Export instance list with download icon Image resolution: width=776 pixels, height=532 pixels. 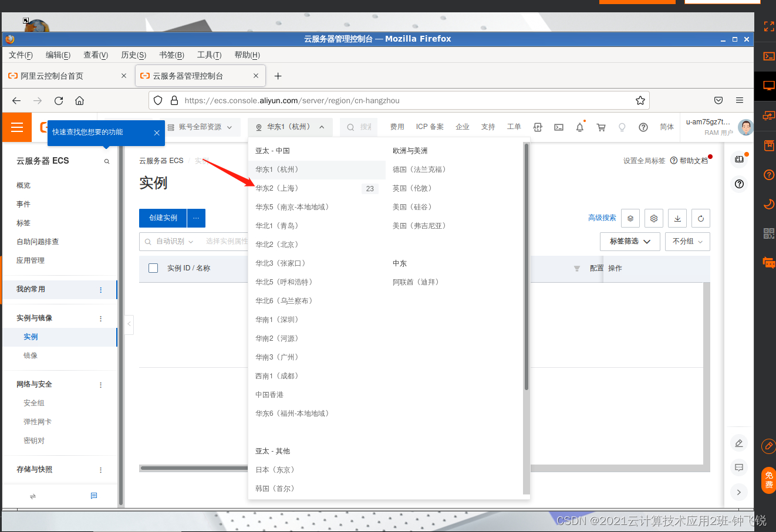(x=677, y=218)
